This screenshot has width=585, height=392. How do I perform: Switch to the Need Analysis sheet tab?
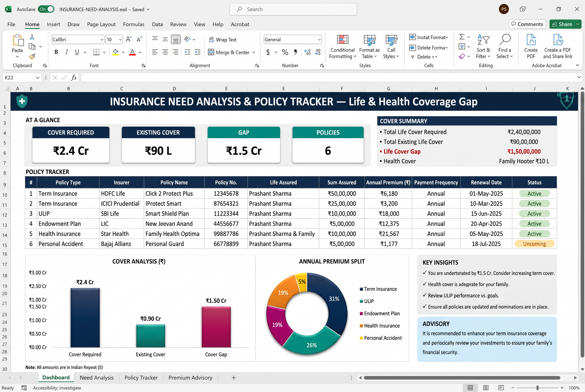pyautogui.click(x=97, y=378)
